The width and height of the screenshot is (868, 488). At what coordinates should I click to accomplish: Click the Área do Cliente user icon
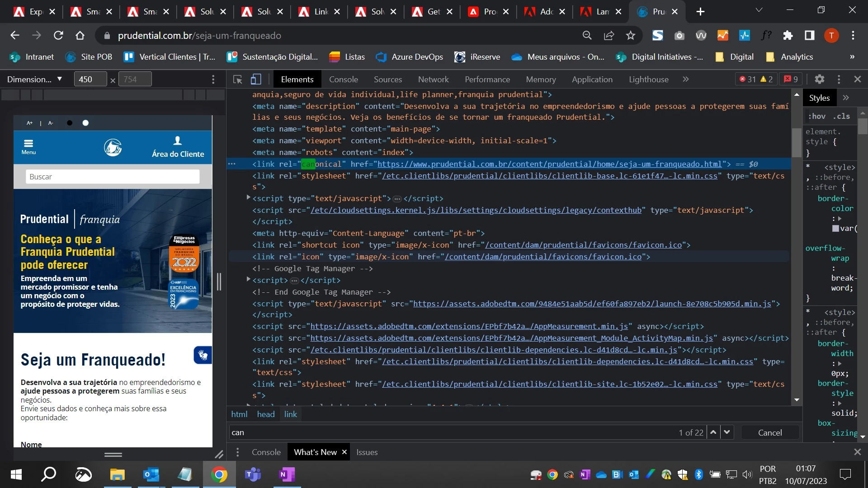pos(178,141)
